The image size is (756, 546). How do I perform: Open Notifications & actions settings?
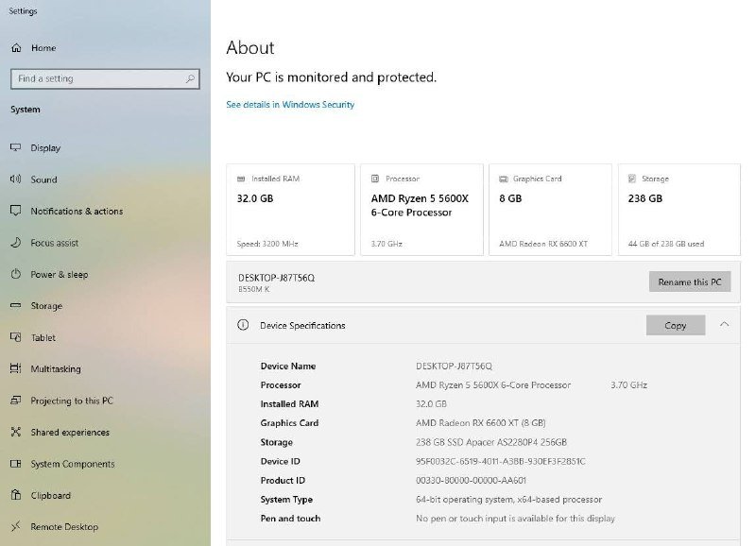pyautogui.click(x=76, y=212)
